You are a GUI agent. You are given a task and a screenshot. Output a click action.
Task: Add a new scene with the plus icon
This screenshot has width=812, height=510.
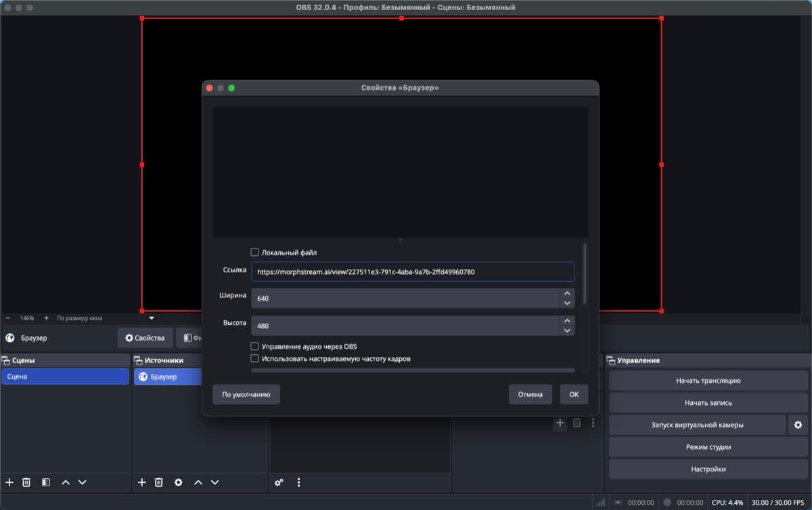pyautogui.click(x=9, y=482)
